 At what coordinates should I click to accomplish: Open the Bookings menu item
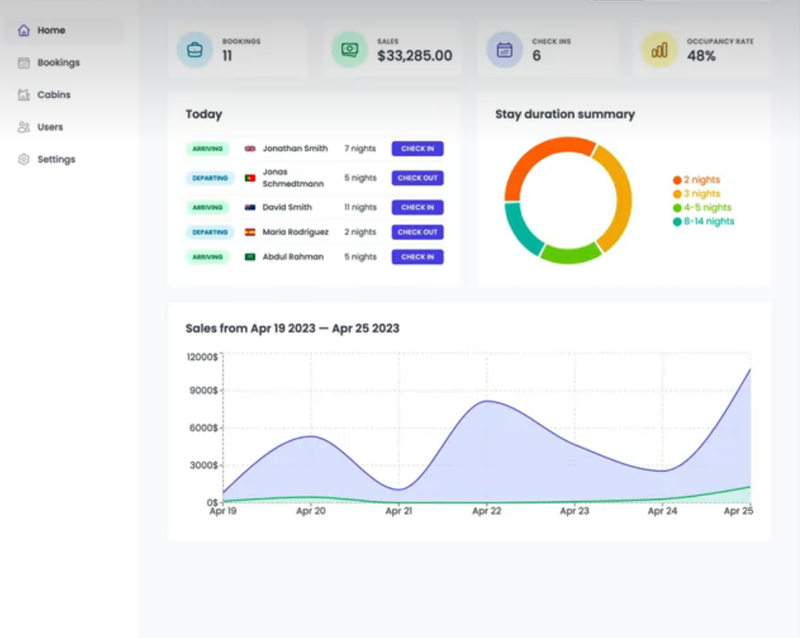tap(58, 63)
